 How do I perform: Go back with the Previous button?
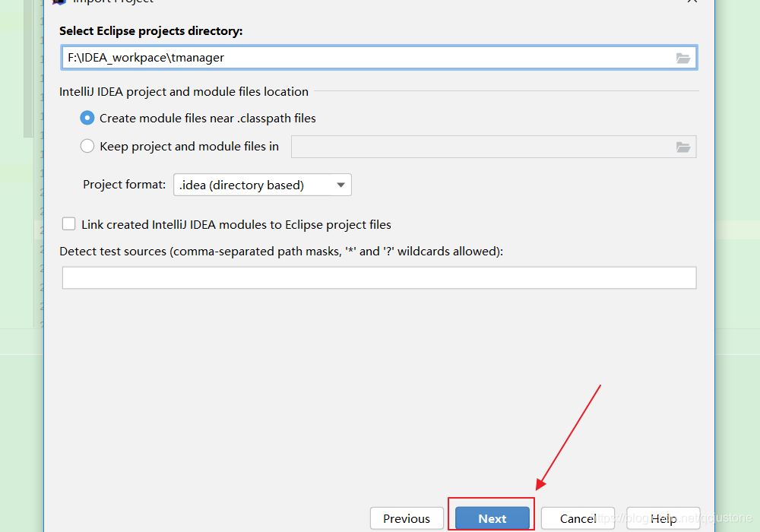point(407,518)
